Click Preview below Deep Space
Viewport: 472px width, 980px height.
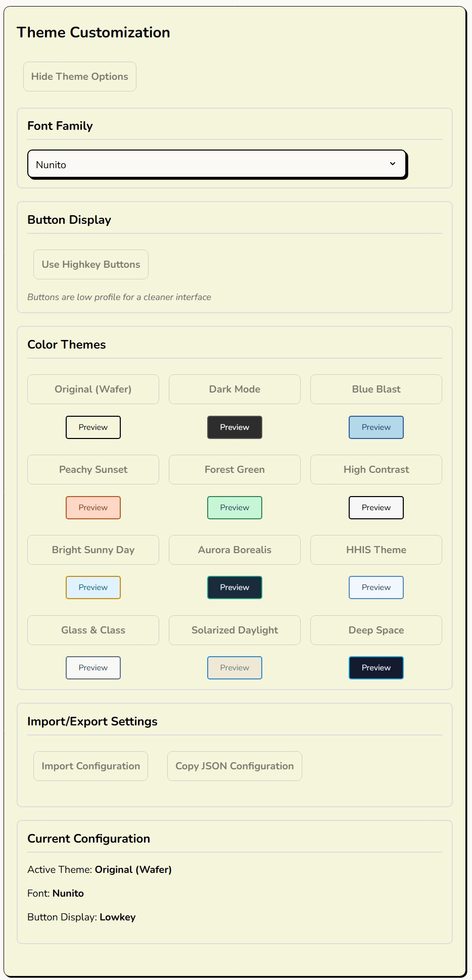376,668
